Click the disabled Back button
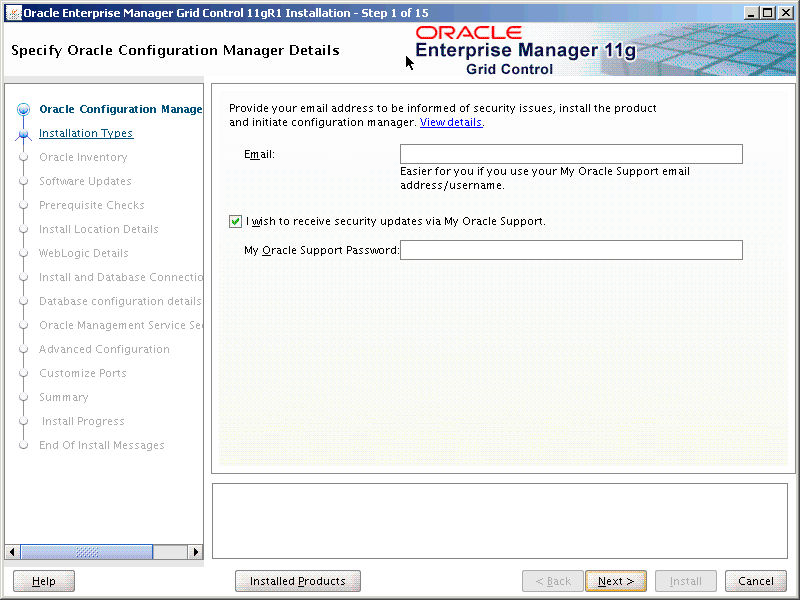Image resolution: width=800 pixels, height=600 pixels. pos(553,581)
